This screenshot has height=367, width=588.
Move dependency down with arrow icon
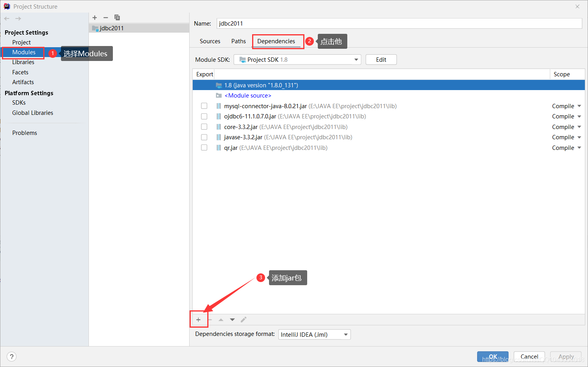pyautogui.click(x=232, y=320)
